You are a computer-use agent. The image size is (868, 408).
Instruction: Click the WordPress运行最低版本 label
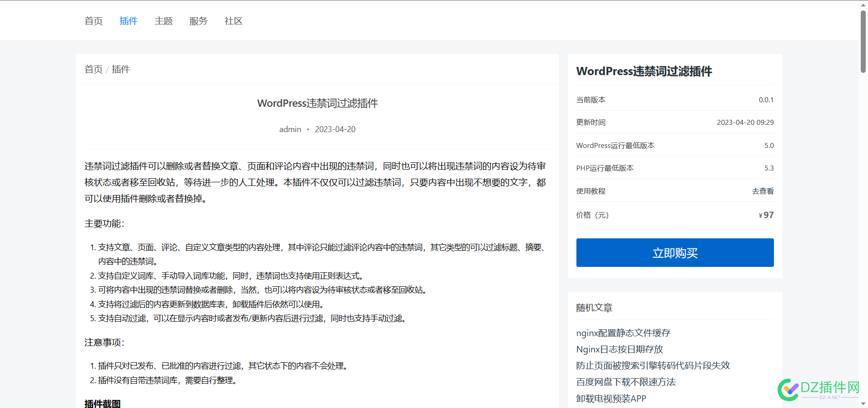(x=615, y=145)
